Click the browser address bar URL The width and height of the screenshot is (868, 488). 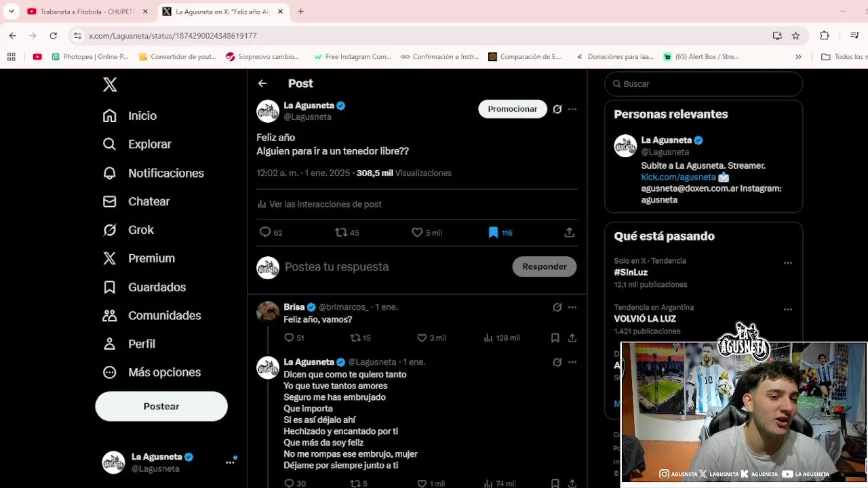(173, 36)
